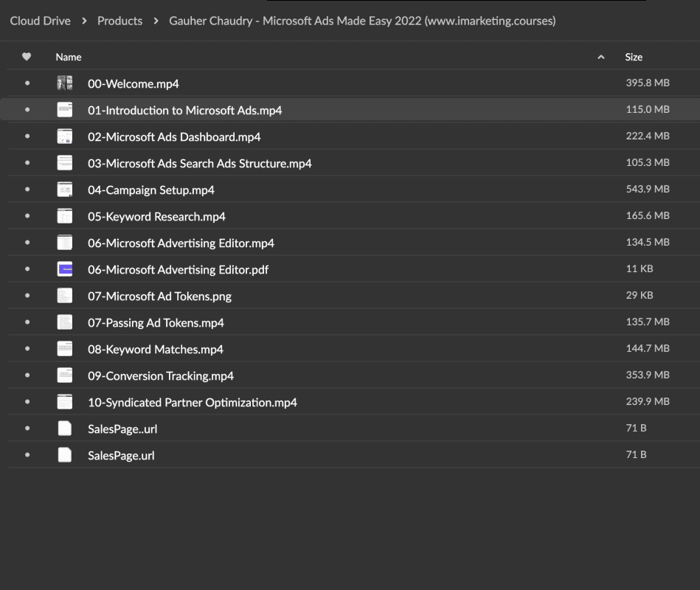Sort files by Size column
This screenshot has height=590, width=700.
(x=634, y=57)
